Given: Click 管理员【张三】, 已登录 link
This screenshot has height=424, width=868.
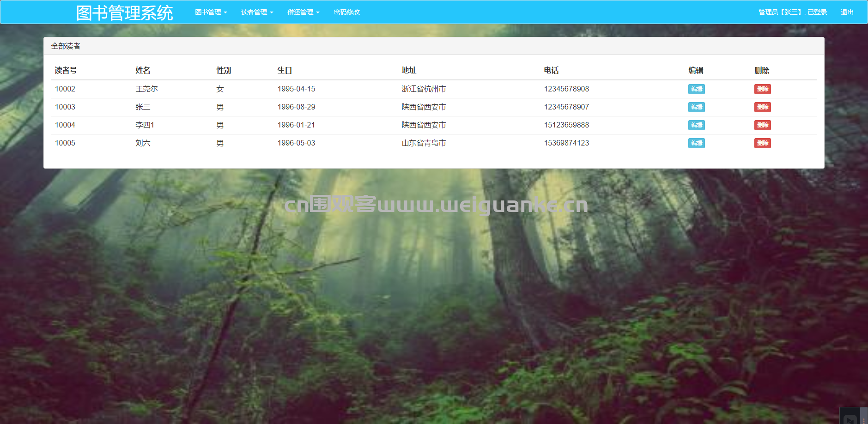Looking at the screenshot, I should pyautogui.click(x=793, y=12).
